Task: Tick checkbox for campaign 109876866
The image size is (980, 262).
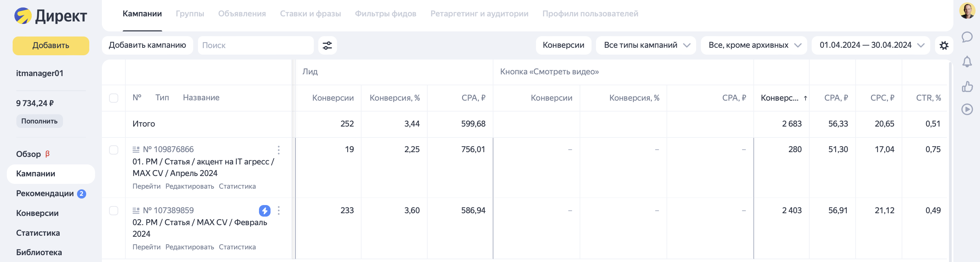Action: pyautogui.click(x=114, y=150)
